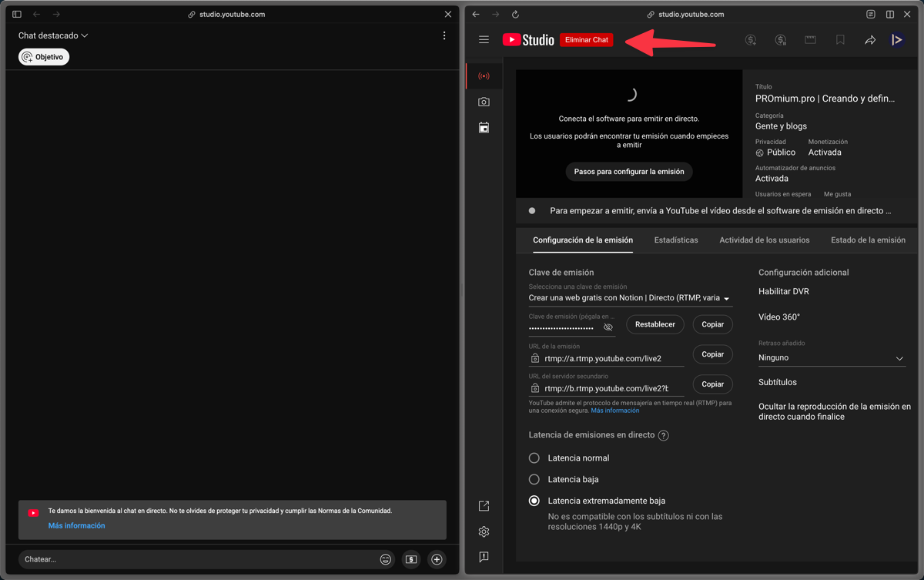924x580 pixels.
Task: Click the masked stream key field
Action: click(562, 328)
